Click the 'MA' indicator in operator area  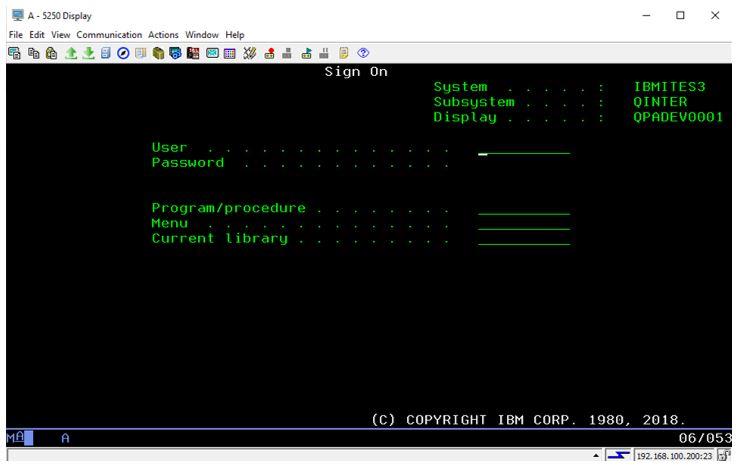pos(15,438)
